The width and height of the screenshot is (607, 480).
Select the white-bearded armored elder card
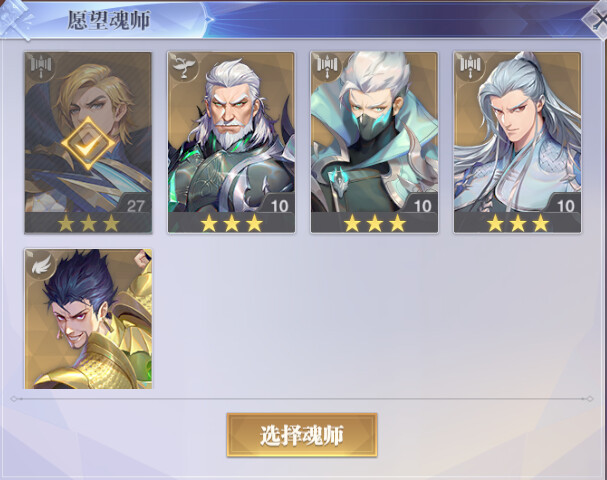(x=231, y=142)
